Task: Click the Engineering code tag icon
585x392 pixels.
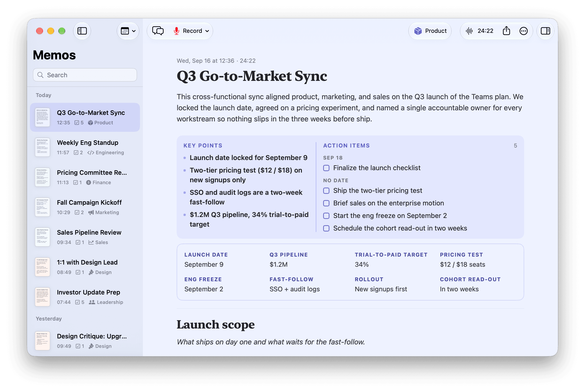Action: (x=91, y=153)
